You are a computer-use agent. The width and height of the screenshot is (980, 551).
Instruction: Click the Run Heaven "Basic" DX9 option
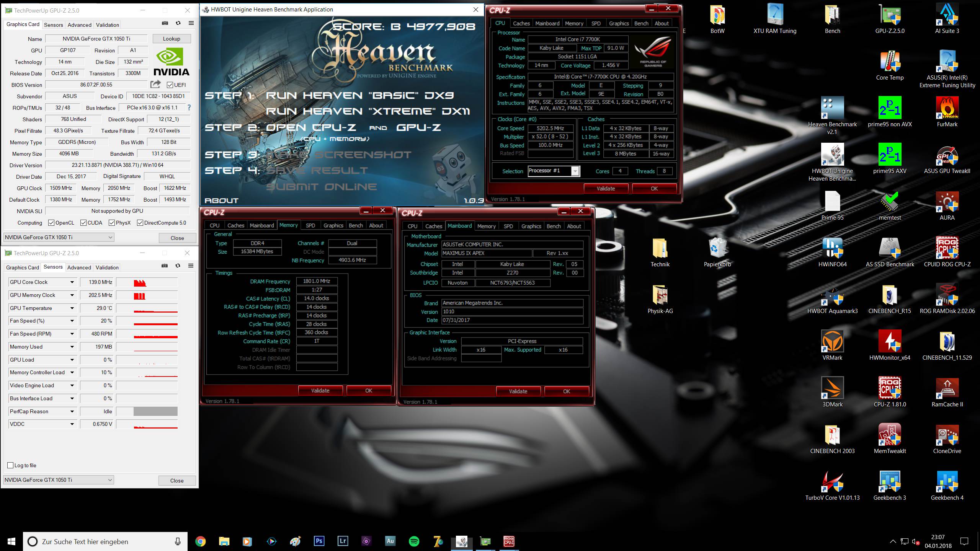coord(360,95)
